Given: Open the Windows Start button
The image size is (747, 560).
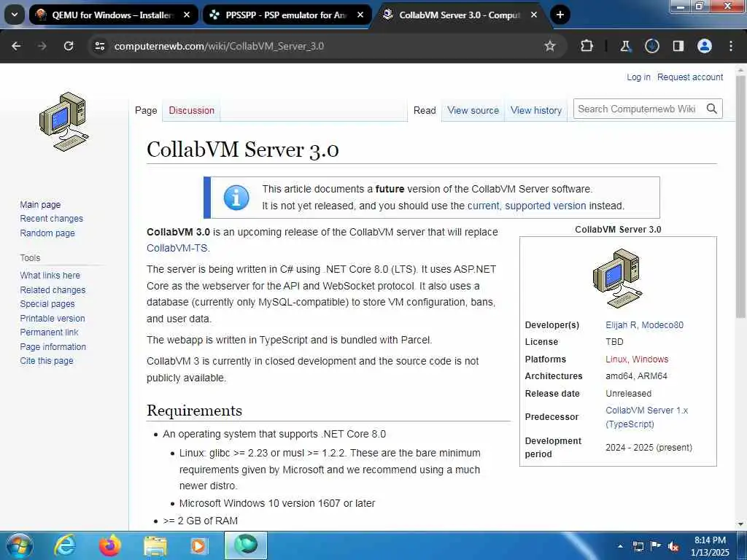Looking at the screenshot, I should (x=18, y=545).
